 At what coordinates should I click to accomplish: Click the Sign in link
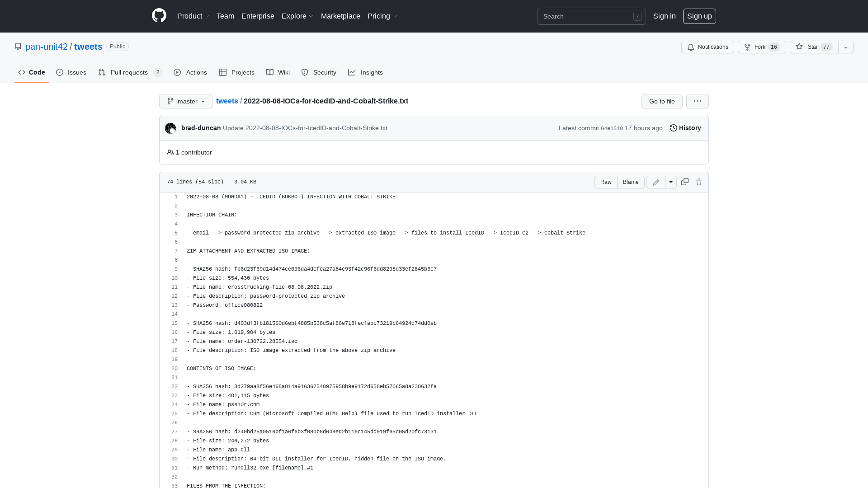(664, 16)
